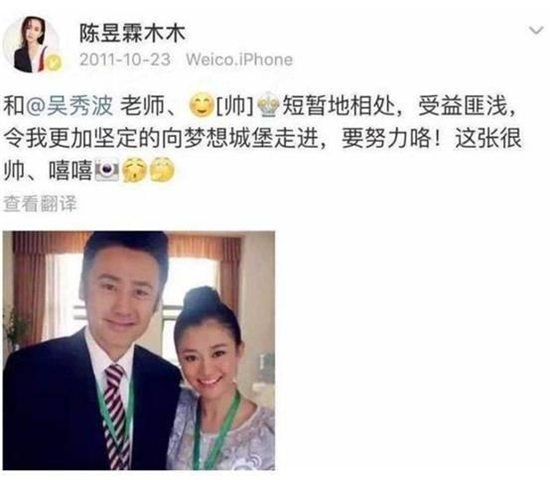Open username 陈昱霖木木 profile
Image resolution: width=550 pixels, height=480 pixels.
click(132, 34)
